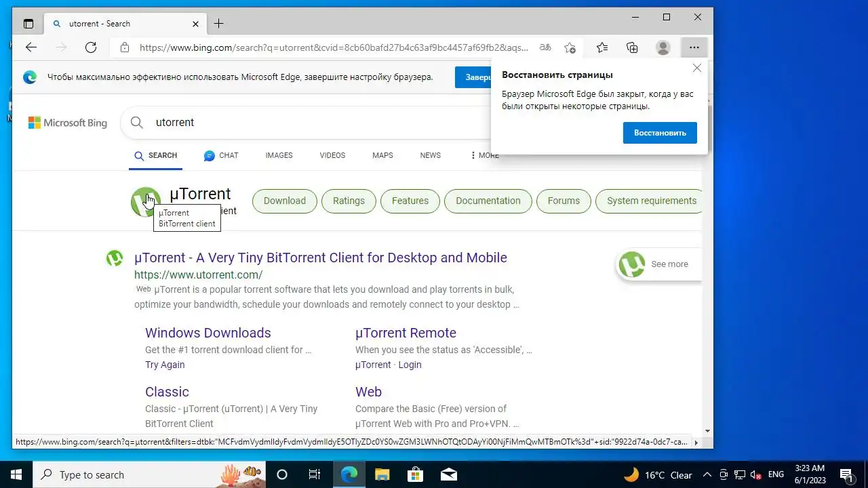
Task: Open the Windows Start menu
Action: point(16,474)
